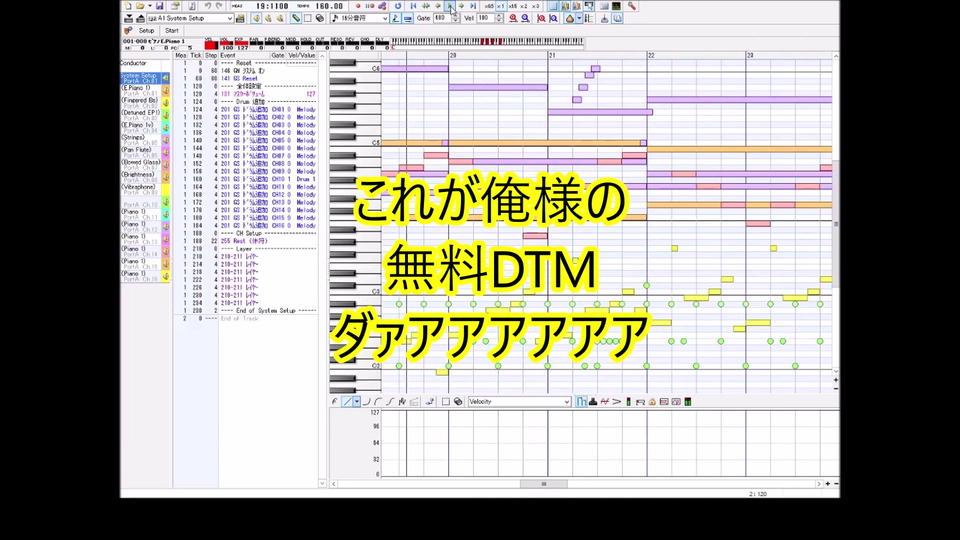This screenshot has height=540, width=960.
Task: Click the dropdown arrow of the track selector
Action: (230, 18)
